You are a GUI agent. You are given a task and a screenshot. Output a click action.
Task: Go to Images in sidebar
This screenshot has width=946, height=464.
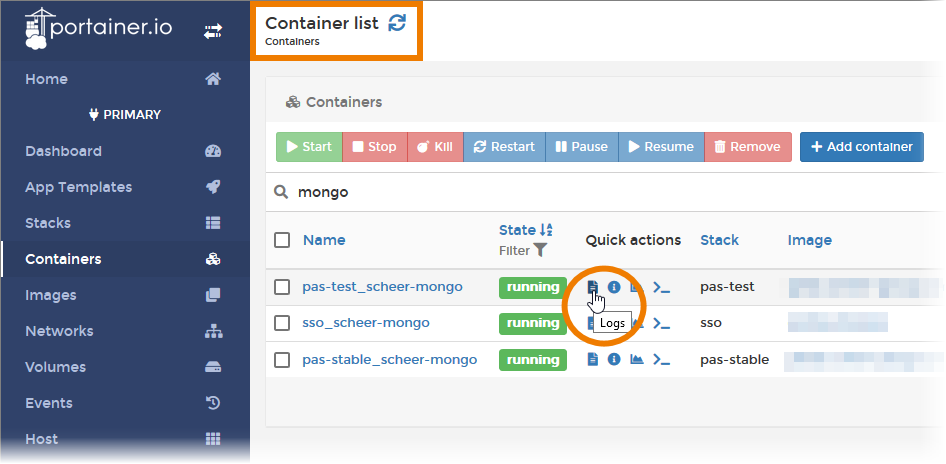pos(50,295)
